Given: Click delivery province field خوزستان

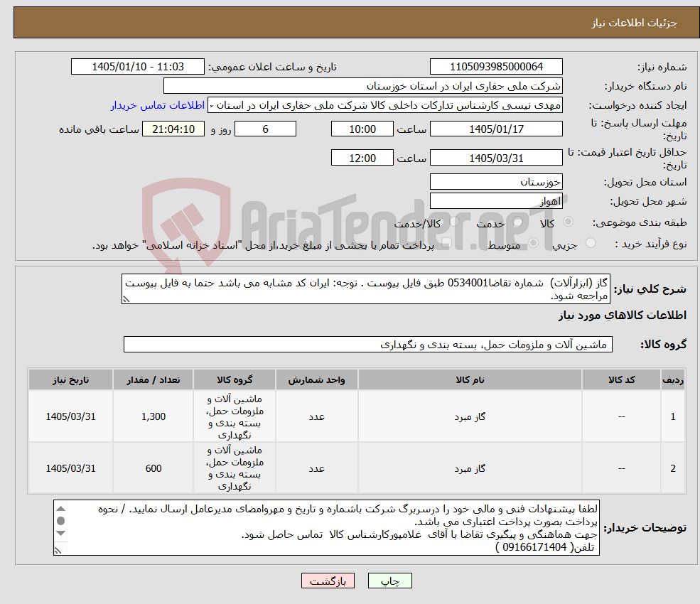Looking at the screenshot, I should (x=496, y=182).
